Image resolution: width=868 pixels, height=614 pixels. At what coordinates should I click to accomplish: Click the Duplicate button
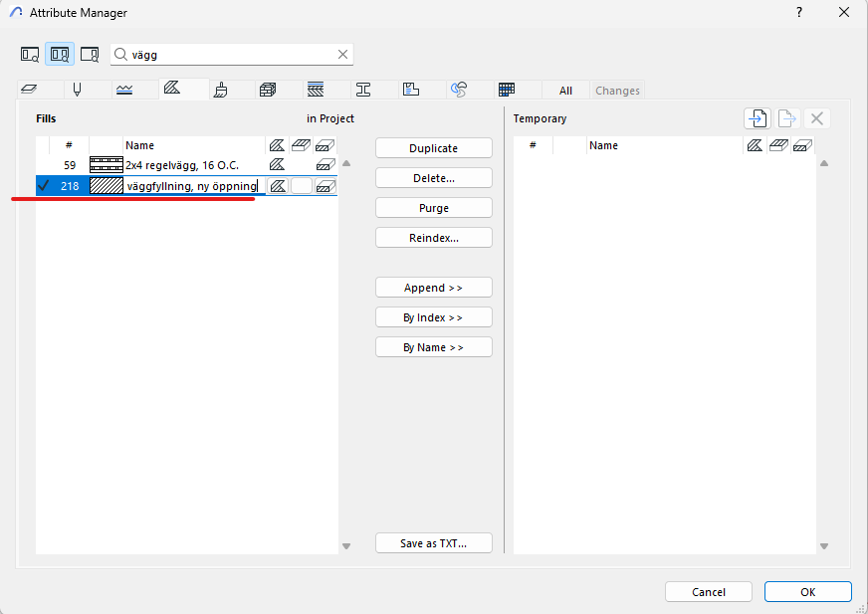tap(433, 148)
